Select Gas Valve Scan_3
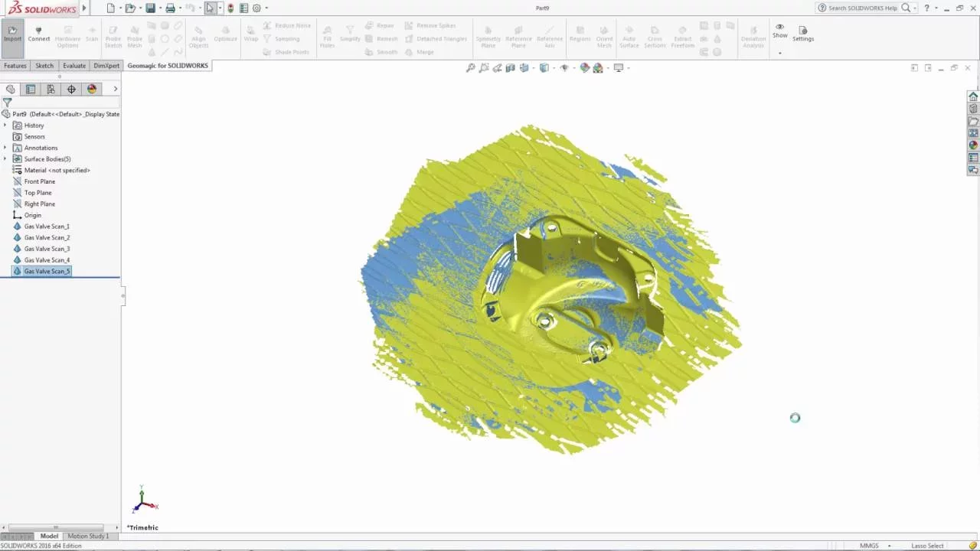The height and width of the screenshot is (551, 980). point(41,249)
